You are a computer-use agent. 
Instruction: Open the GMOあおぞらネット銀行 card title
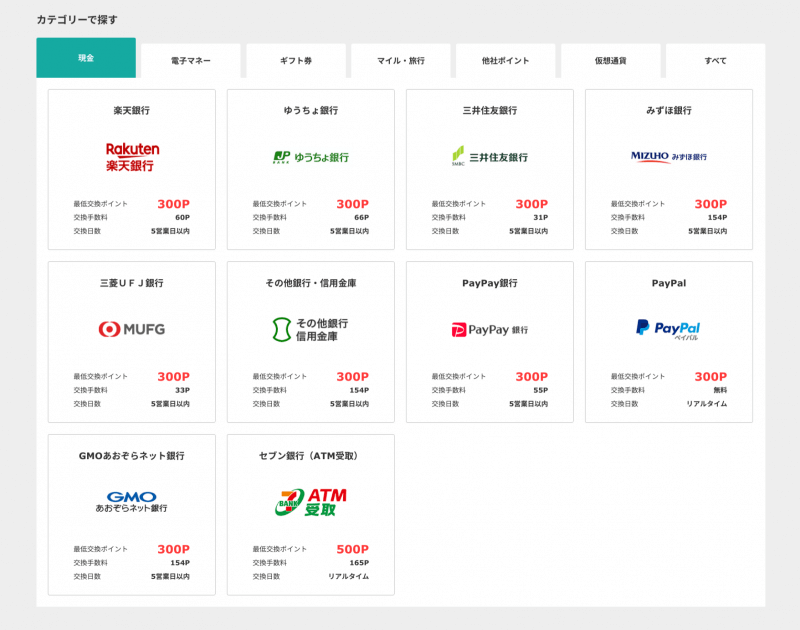[x=132, y=456]
